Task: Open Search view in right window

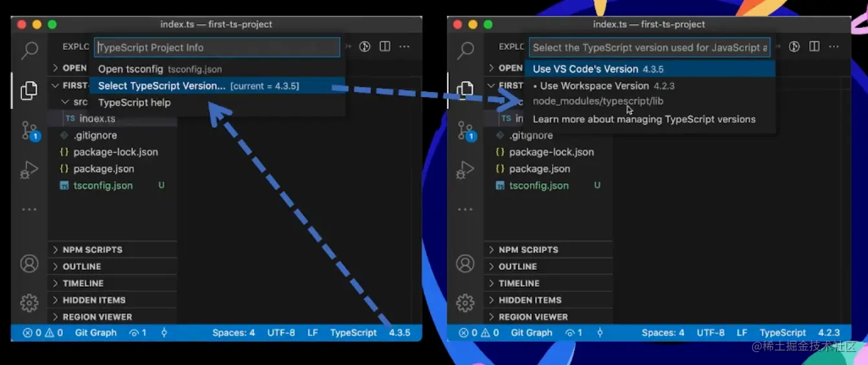Action: (x=465, y=50)
